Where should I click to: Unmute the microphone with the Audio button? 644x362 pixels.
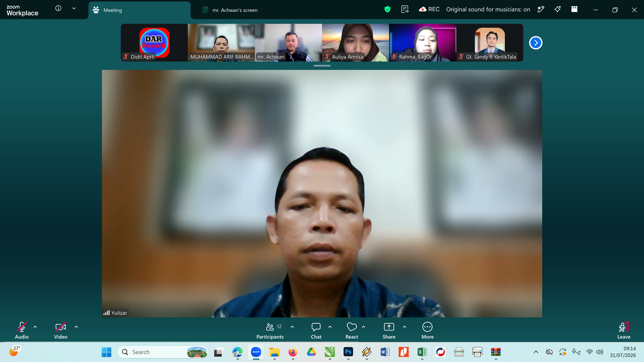[x=22, y=330]
